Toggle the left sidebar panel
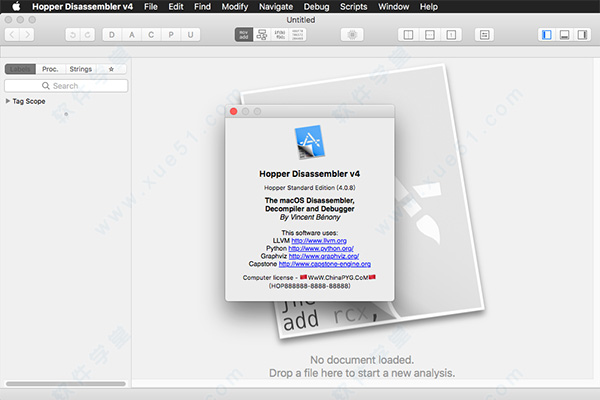The height and width of the screenshot is (400, 600). click(x=547, y=35)
